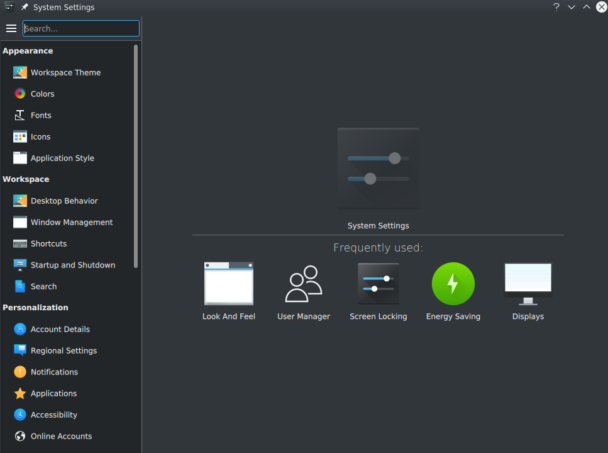The width and height of the screenshot is (608, 453).
Task: Select Notifications bell icon
Action: (x=20, y=372)
